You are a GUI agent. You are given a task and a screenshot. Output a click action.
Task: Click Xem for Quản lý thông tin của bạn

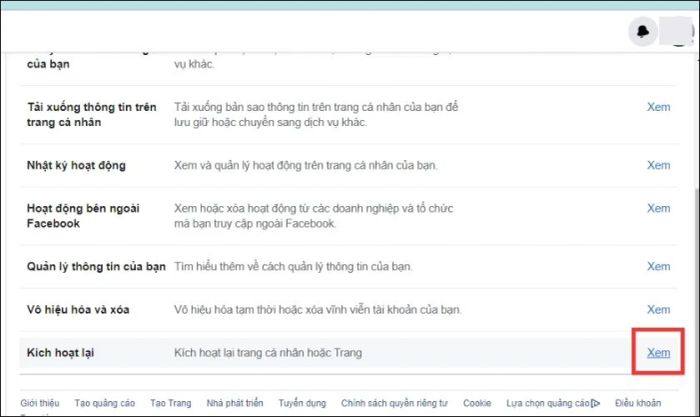tap(658, 266)
